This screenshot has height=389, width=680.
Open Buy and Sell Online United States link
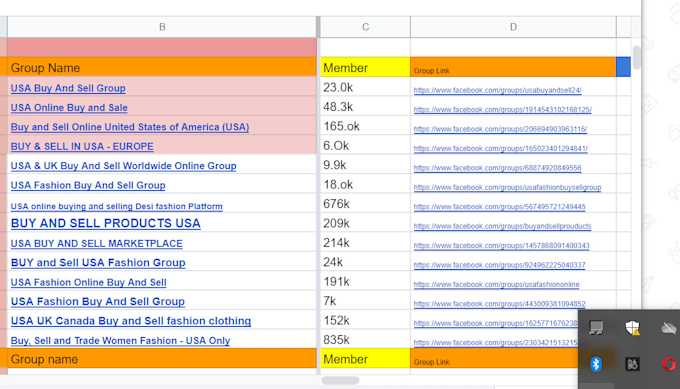pos(130,127)
